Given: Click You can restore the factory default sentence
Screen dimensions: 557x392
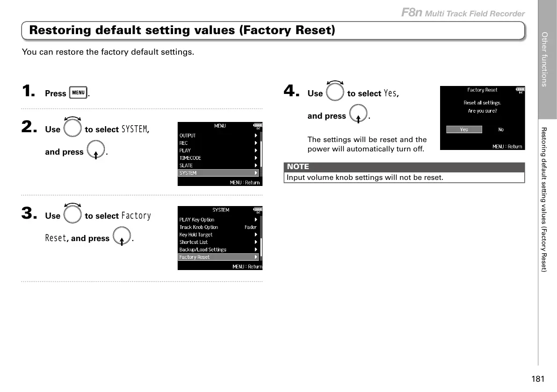Looking at the screenshot, I should (108, 52).
